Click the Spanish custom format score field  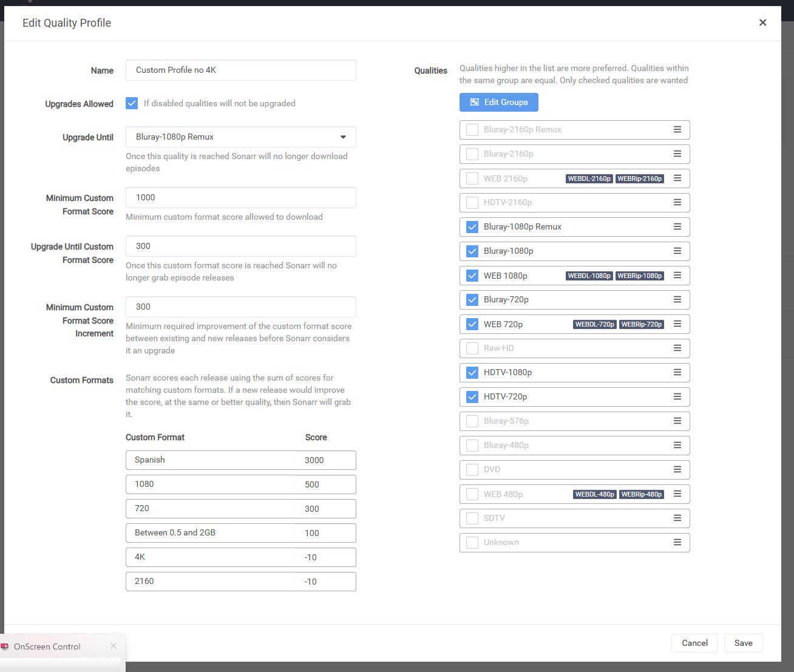click(325, 460)
